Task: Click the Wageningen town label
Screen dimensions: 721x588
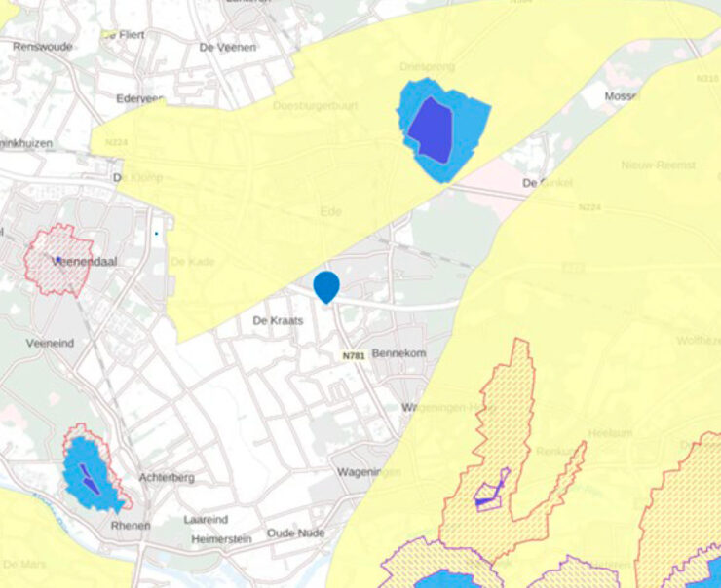Action: [369, 472]
